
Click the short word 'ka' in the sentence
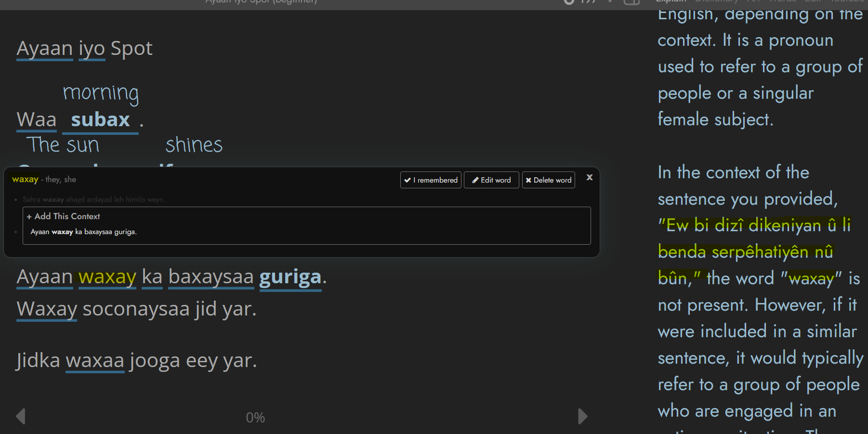pos(152,277)
